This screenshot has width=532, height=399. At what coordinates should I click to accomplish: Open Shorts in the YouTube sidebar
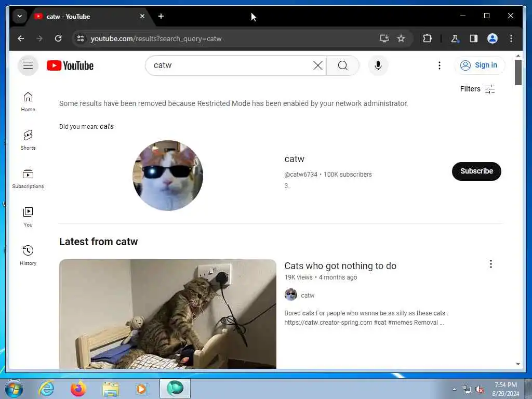[x=28, y=140]
